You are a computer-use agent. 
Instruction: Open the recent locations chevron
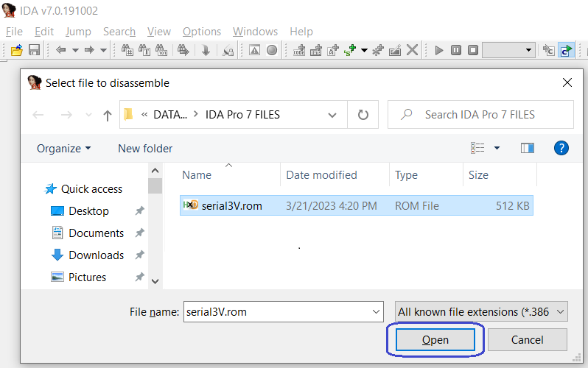tap(88, 115)
